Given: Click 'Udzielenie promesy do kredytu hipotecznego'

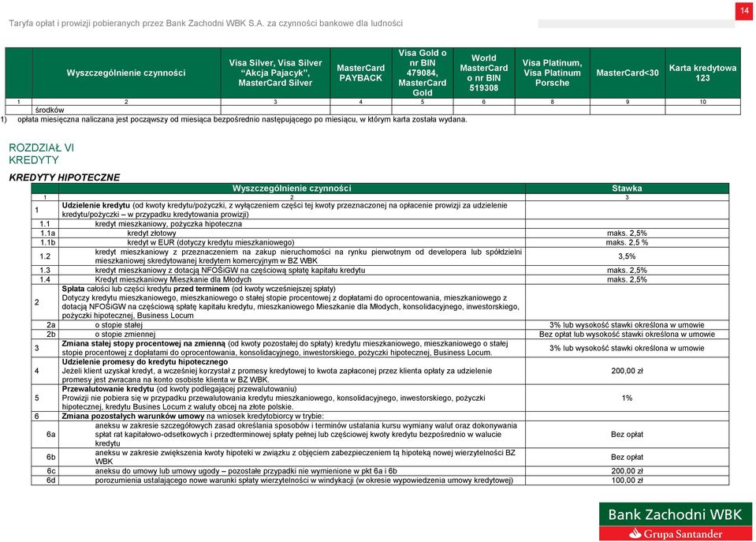Looking at the screenshot, I should [x=144, y=362].
